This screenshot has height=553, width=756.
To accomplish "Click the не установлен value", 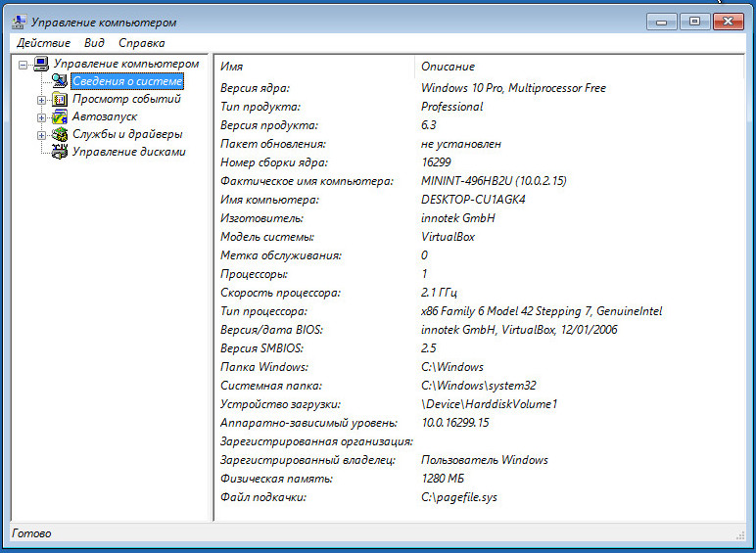I will (x=461, y=144).
